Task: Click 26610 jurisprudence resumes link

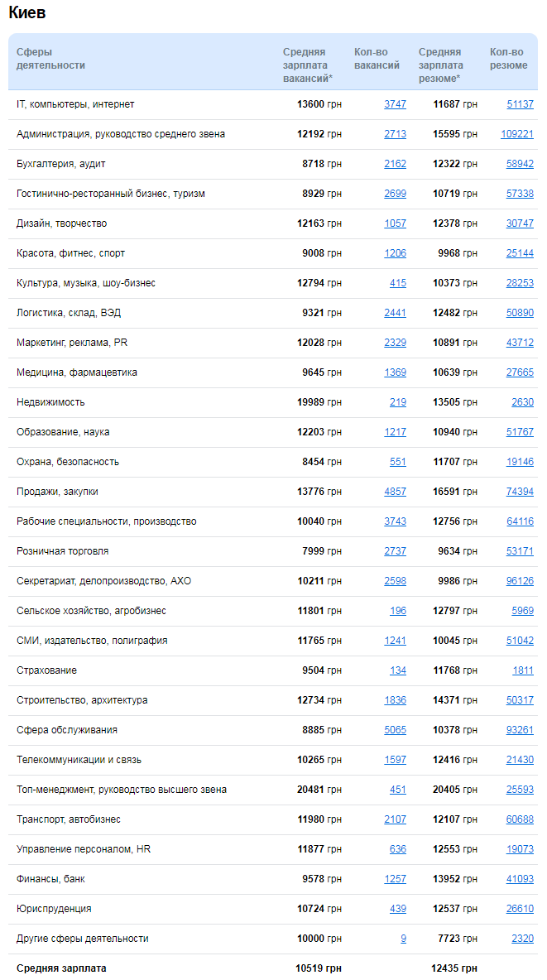Action: tap(520, 909)
